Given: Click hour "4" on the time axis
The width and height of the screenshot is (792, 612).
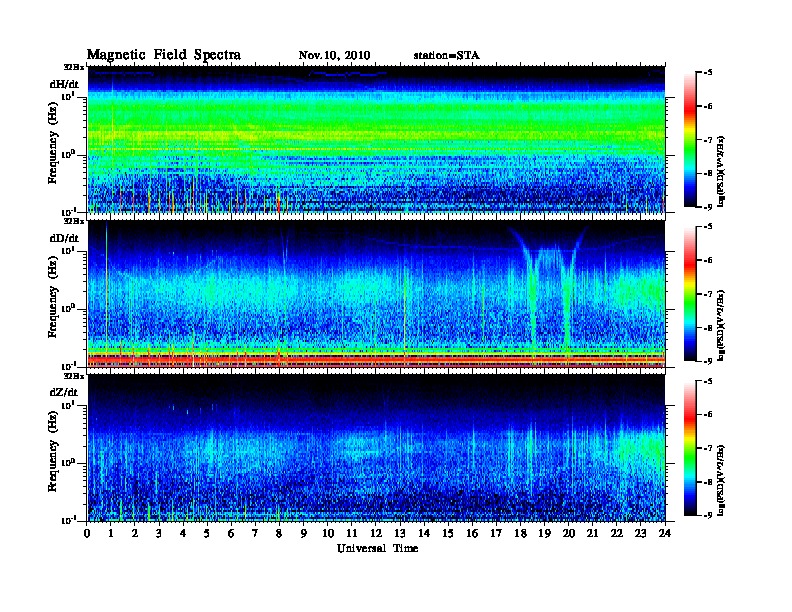Looking at the screenshot, I should [x=183, y=534].
